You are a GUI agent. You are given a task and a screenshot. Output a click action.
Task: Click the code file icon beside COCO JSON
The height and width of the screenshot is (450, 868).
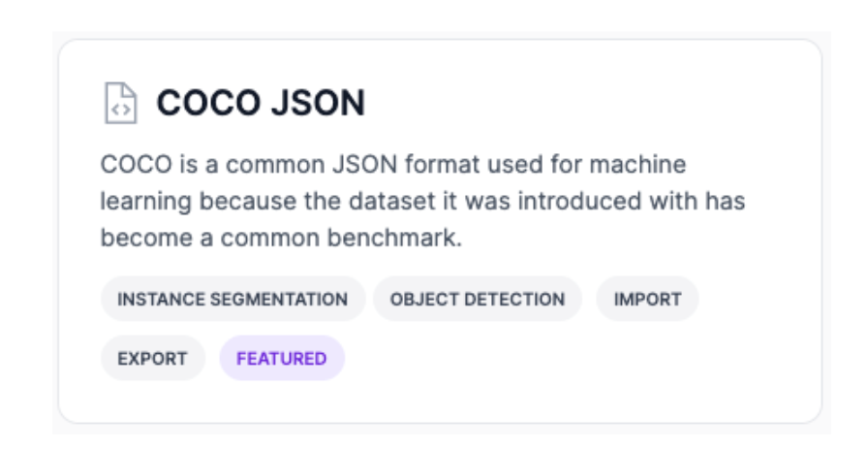[120, 104]
